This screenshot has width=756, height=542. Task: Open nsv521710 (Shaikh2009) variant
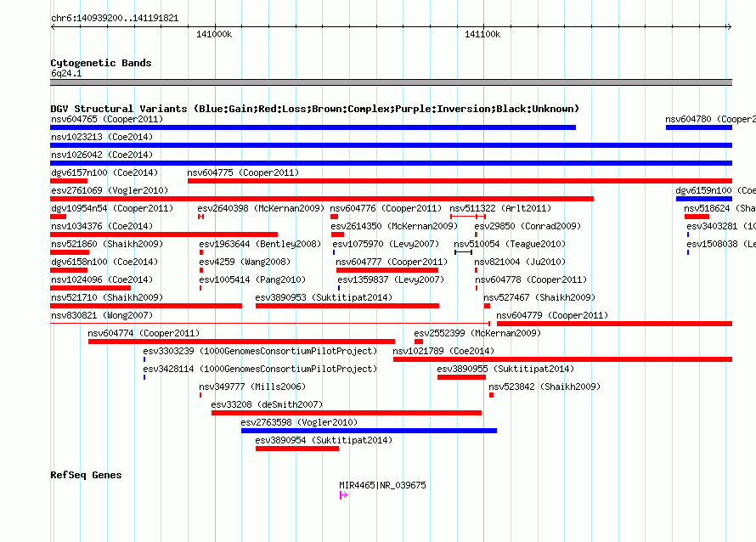[x=107, y=297]
